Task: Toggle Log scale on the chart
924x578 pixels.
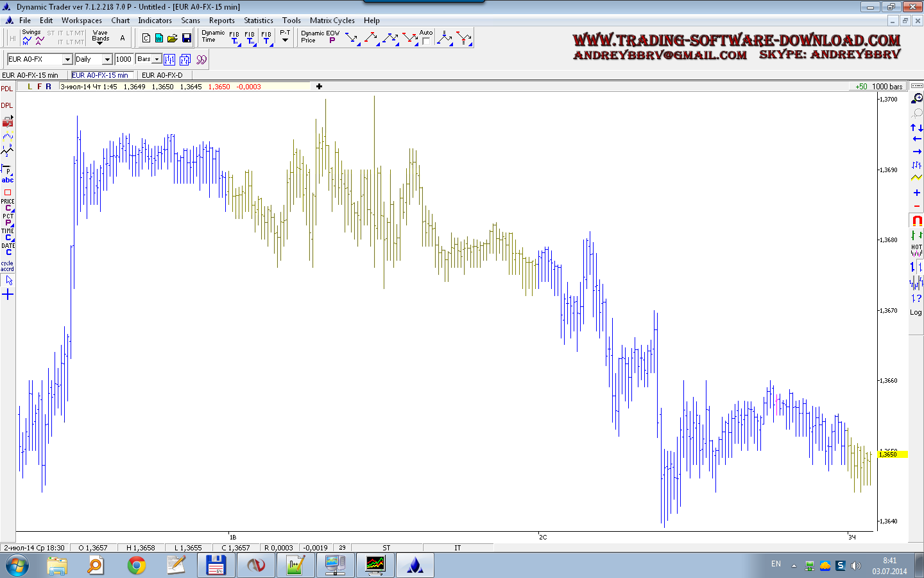Action: pyautogui.click(x=916, y=313)
